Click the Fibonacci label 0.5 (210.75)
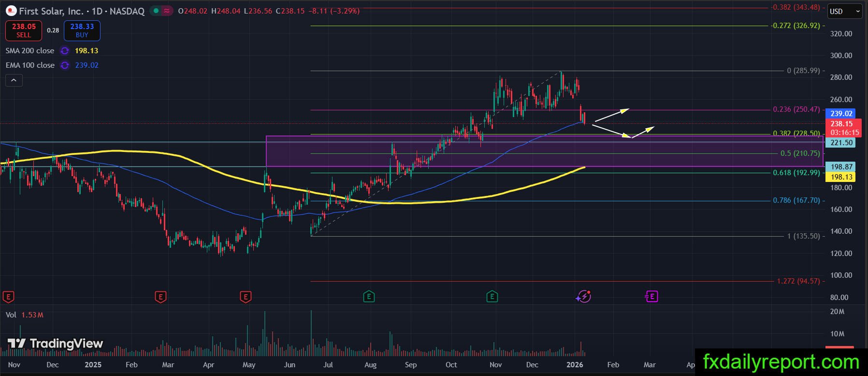Viewport: 868px width, 376px height. (x=800, y=153)
